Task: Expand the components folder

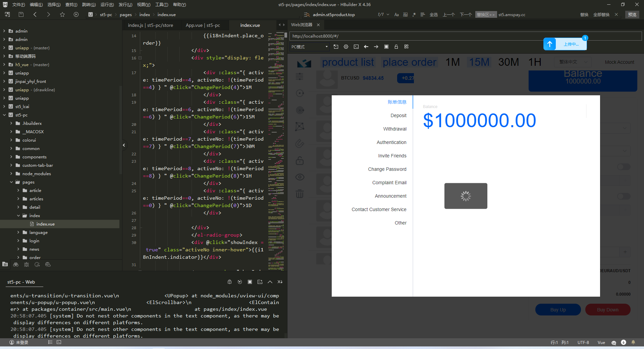Action: tap(11, 157)
